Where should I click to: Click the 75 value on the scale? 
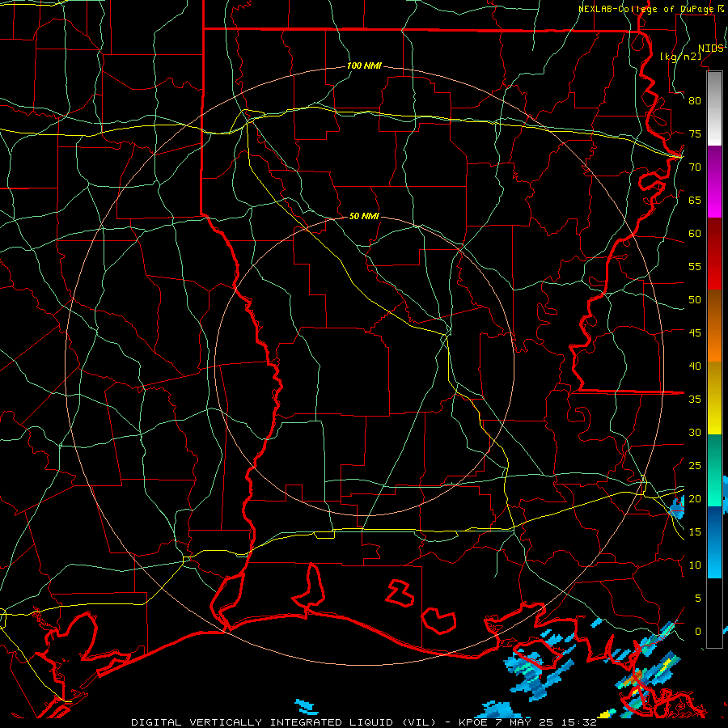695,133
